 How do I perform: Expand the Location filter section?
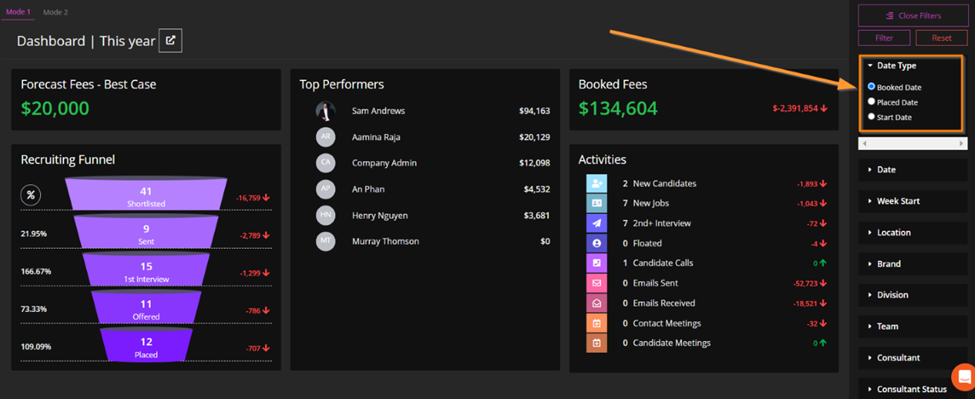912,232
